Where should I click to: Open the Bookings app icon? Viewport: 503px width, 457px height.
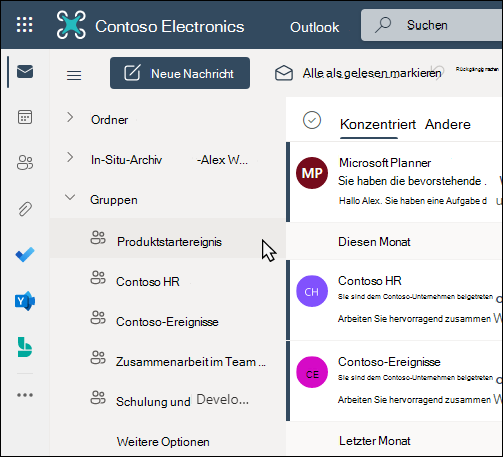(25, 347)
